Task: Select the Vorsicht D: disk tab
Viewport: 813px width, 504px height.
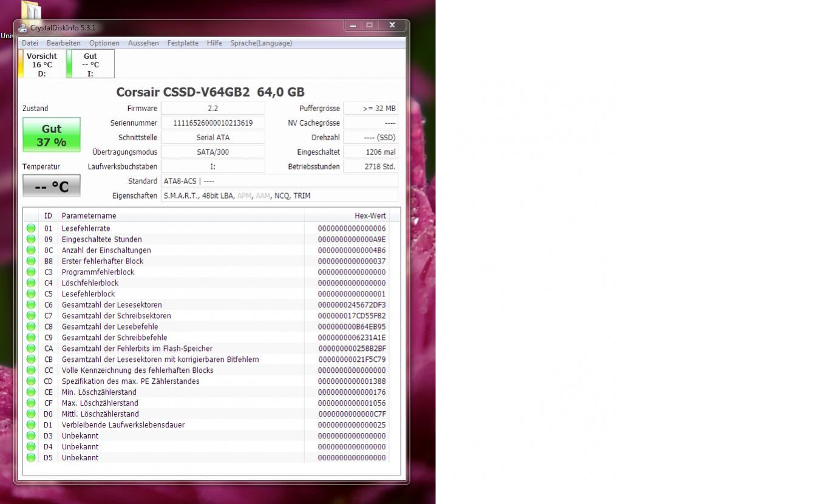Action: coord(42,64)
